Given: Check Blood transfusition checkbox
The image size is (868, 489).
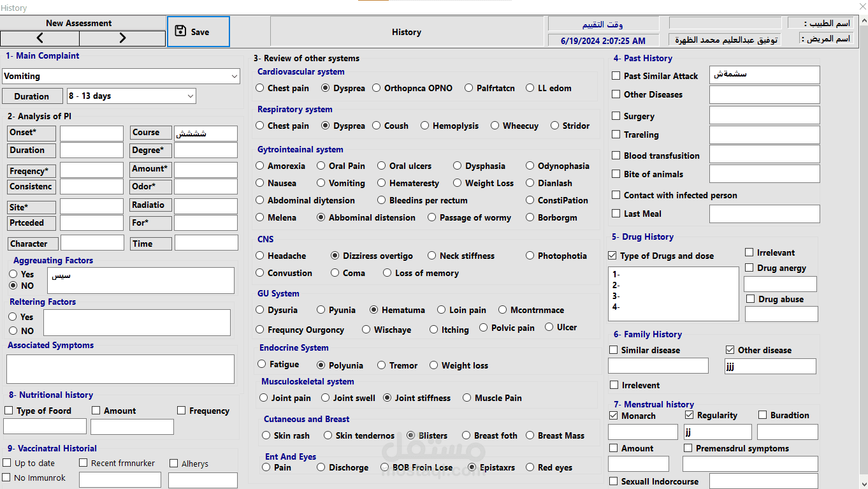Looking at the screenshot, I should pyautogui.click(x=616, y=156).
